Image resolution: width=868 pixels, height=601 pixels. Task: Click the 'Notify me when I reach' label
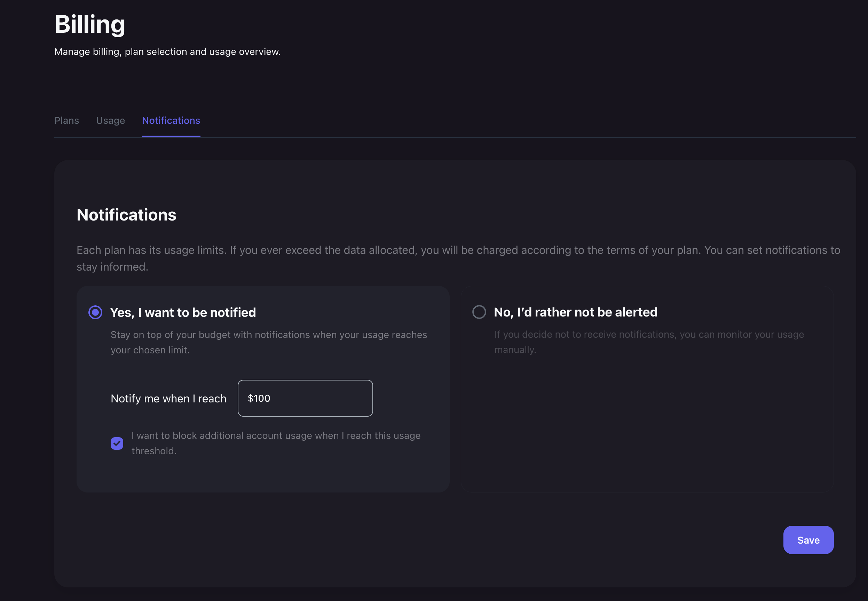click(168, 399)
